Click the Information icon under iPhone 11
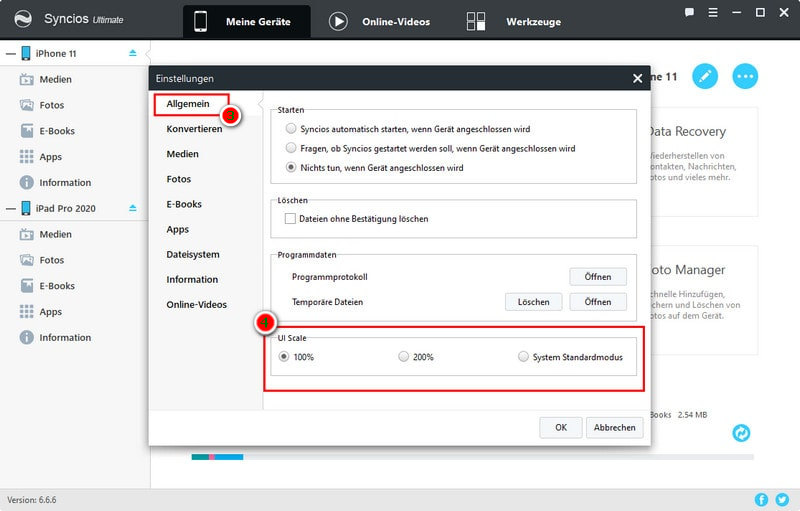 [27, 182]
